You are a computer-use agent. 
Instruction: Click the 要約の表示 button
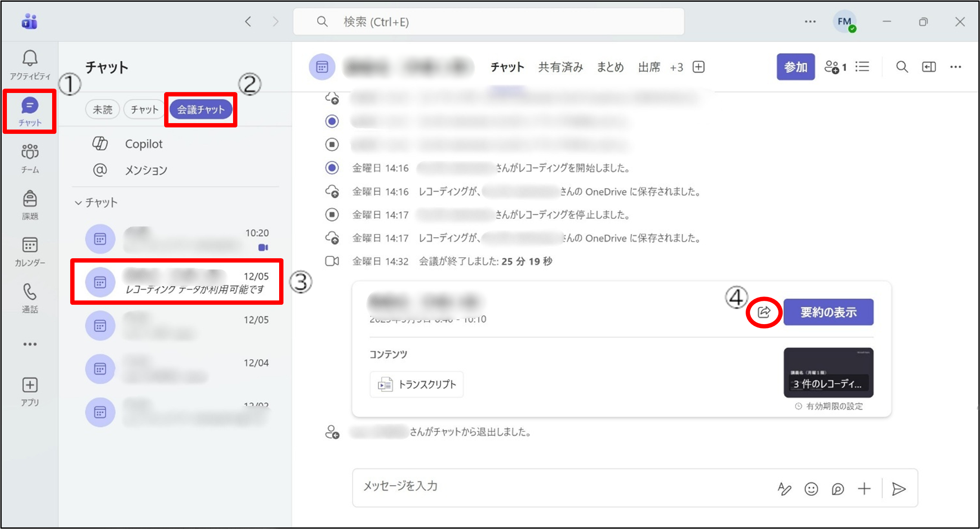coord(828,312)
